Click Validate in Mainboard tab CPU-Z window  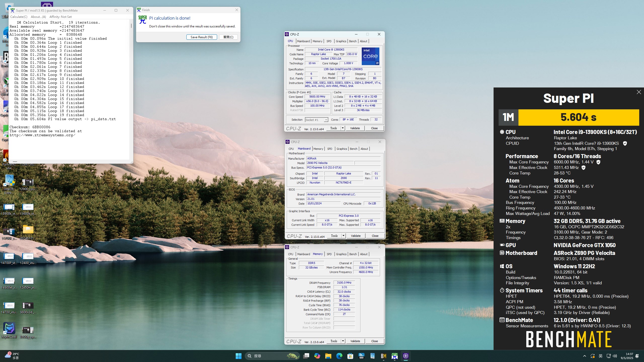(x=356, y=236)
